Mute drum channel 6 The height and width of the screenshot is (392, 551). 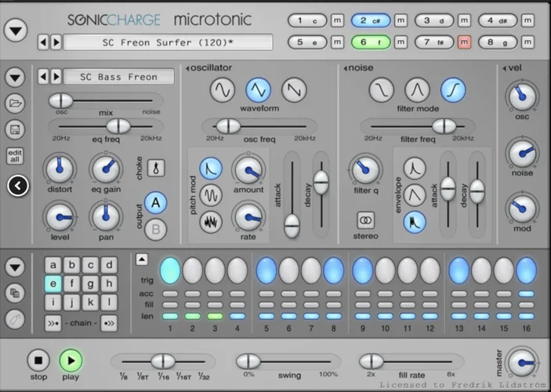point(401,42)
